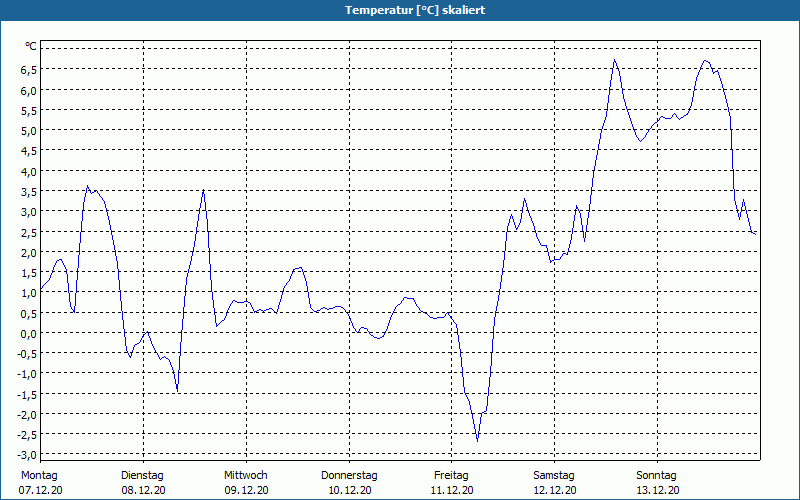This screenshot has width=800, height=500.
Task: Click the date 11.12.20
Action: point(452,490)
